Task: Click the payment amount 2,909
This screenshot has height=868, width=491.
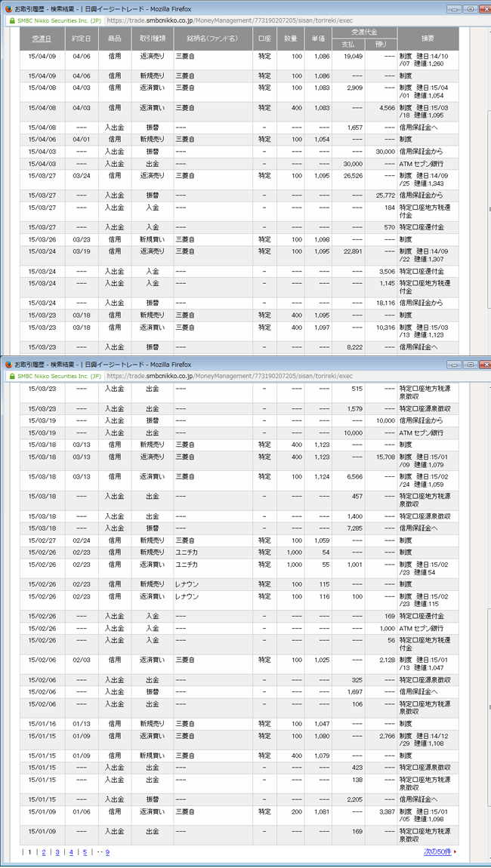Action: coord(354,88)
